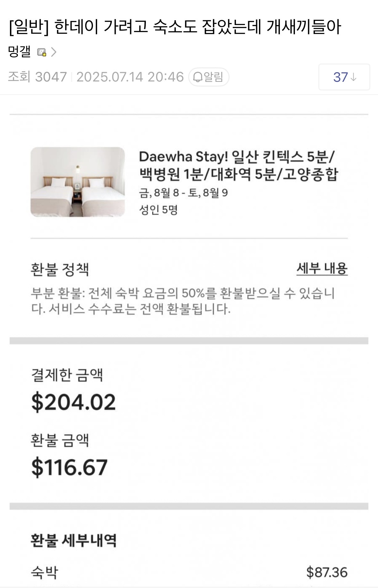The image size is (378, 588).
Task: Toggle the 알림 notification pill
Action: pyautogui.click(x=209, y=77)
